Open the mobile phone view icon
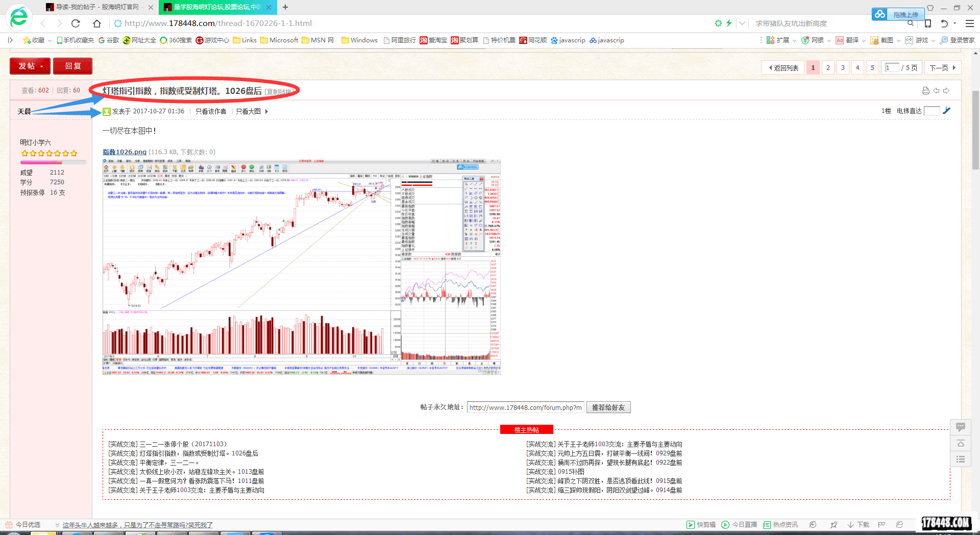Viewport: 980px width, 535px height. click(928, 23)
